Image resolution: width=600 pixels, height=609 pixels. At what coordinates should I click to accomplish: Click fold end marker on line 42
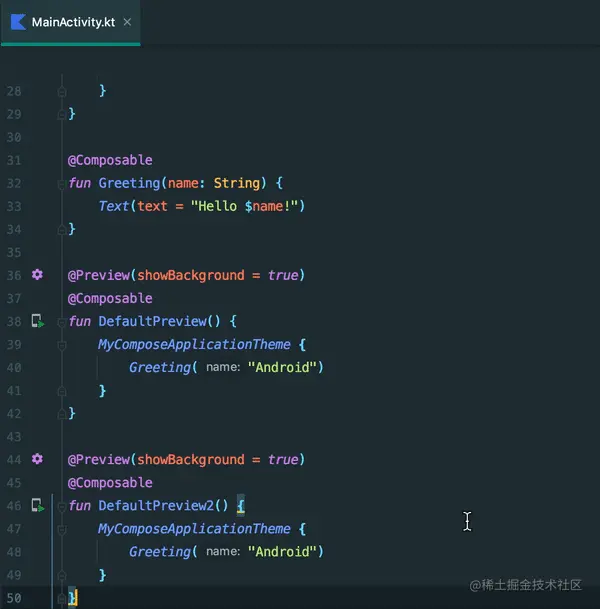(61, 414)
